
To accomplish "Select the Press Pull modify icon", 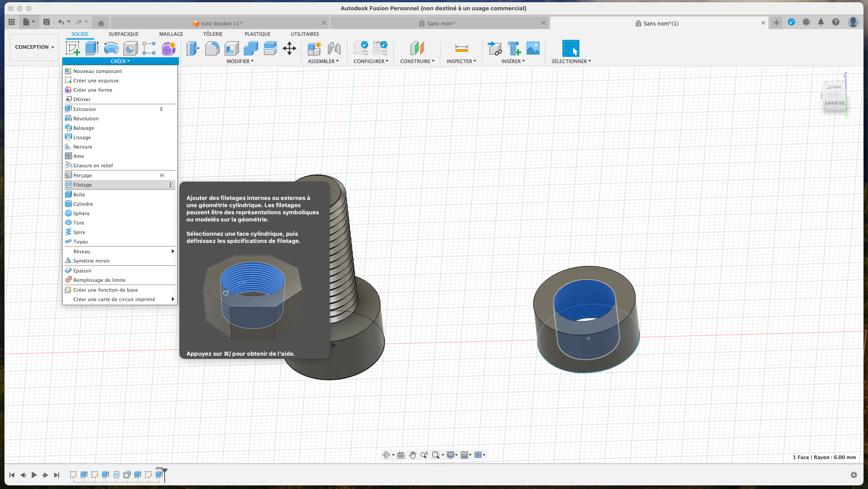I will (193, 48).
